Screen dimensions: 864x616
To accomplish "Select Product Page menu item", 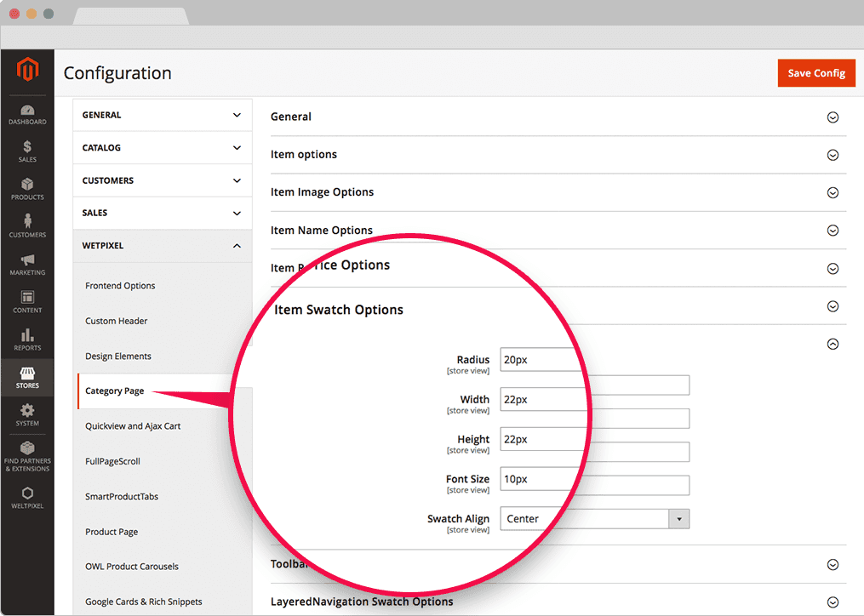I will [112, 532].
